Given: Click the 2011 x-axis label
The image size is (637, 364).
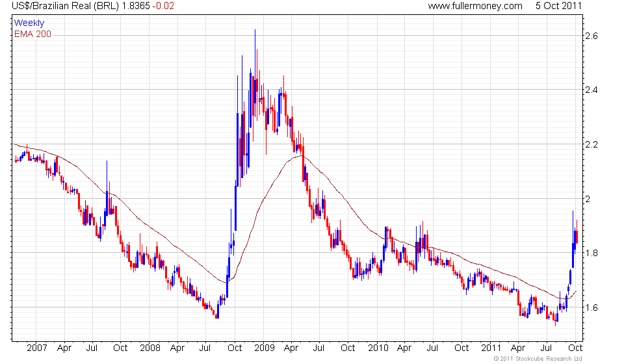Looking at the screenshot, I should [491, 348].
